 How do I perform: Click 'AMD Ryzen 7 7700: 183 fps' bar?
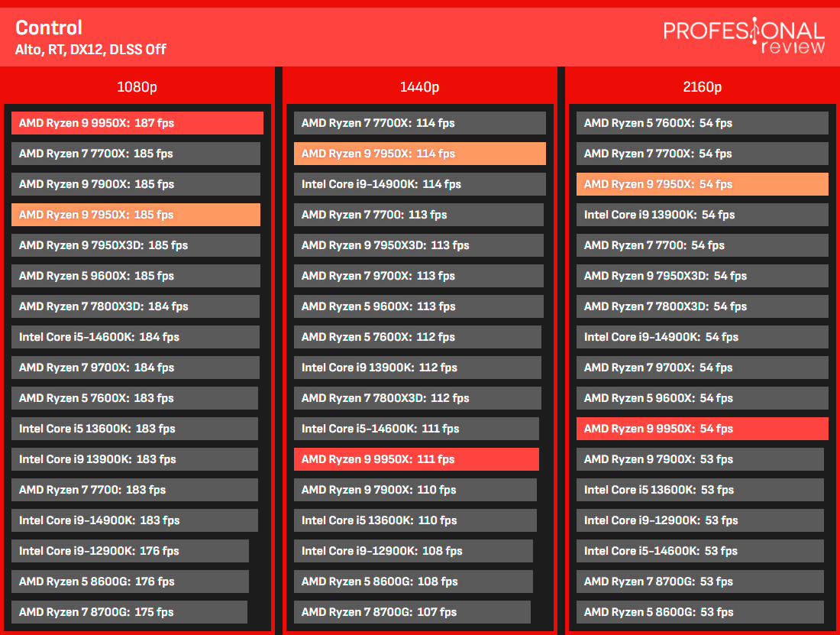[134, 489]
